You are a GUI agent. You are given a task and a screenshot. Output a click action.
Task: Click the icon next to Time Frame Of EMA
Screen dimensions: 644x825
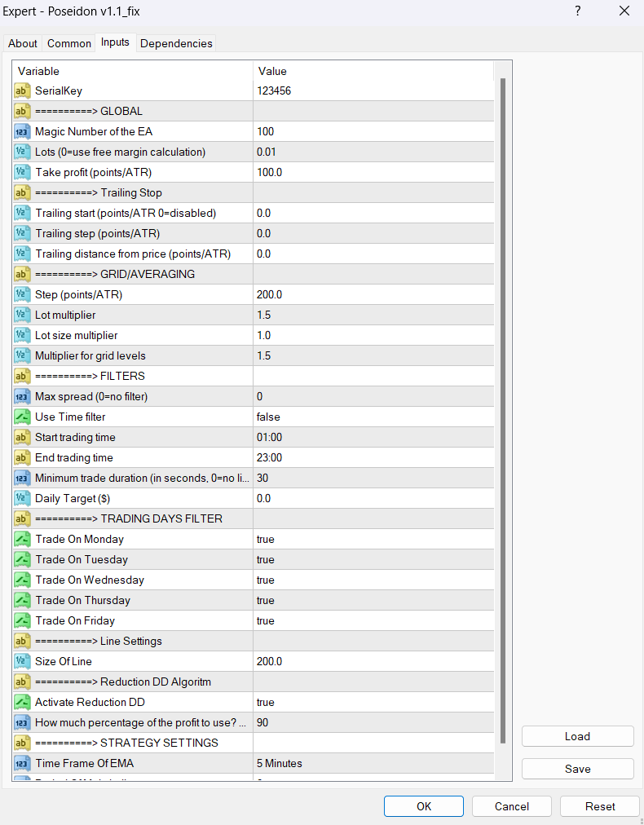tap(23, 763)
